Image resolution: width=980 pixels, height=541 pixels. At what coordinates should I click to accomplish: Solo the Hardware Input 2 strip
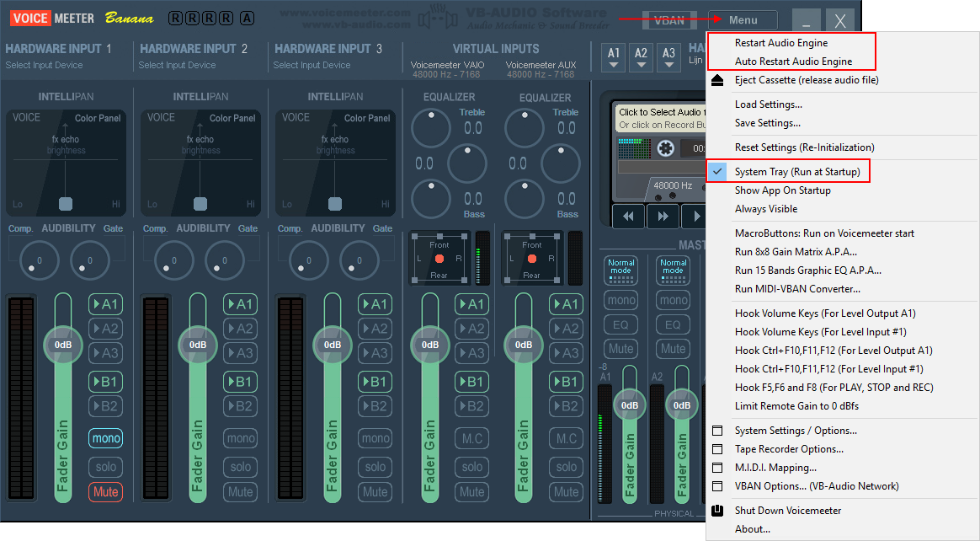(241, 467)
